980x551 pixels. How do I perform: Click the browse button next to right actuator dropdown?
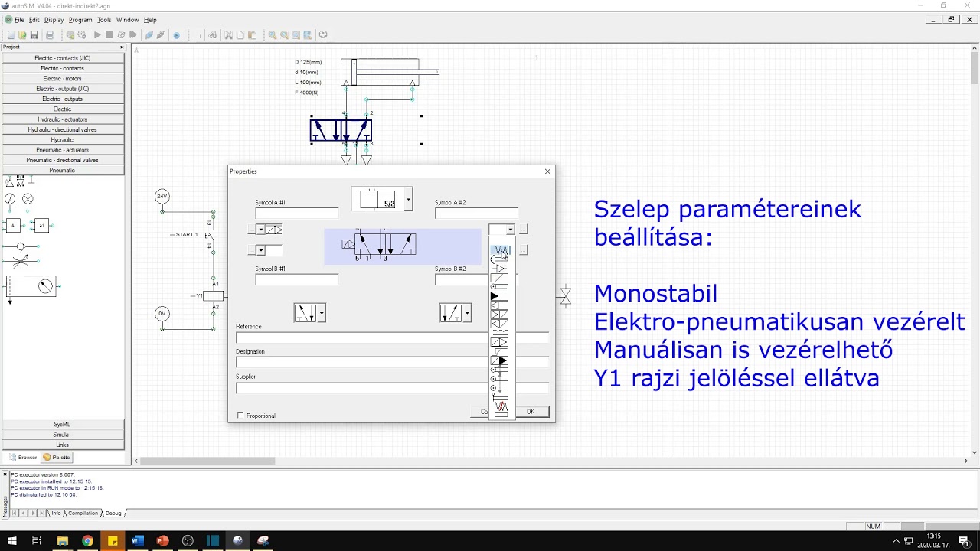(524, 230)
